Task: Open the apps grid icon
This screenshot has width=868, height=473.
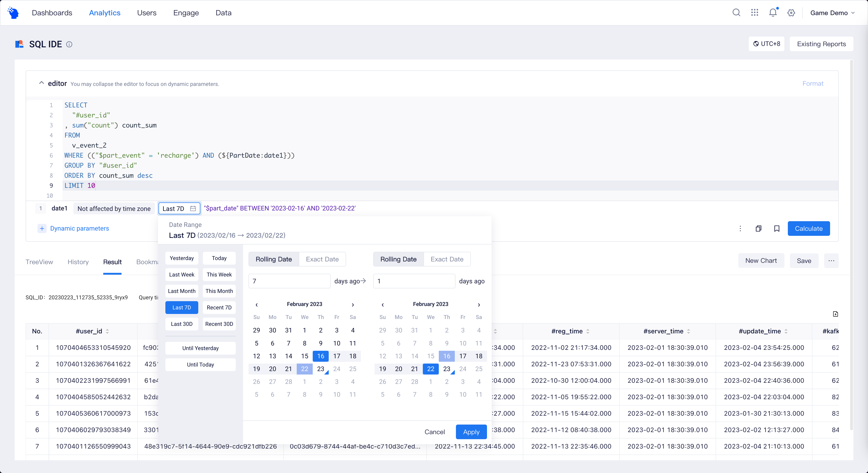Action: point(754,13)
